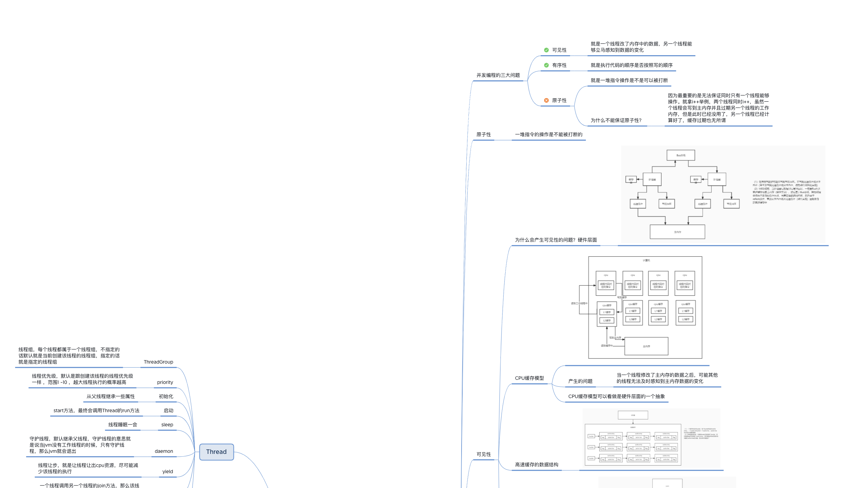Click text 就是一堆指令操作是不是可以被打断
The width and height of the screenshot is (868, 488).
(629, 80)
